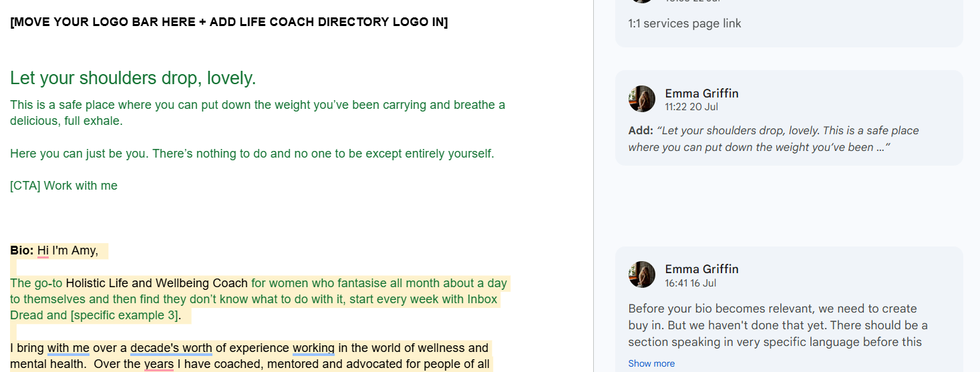Open the comment beginning 'Before your bio becomes relevant'

point(789,309)
